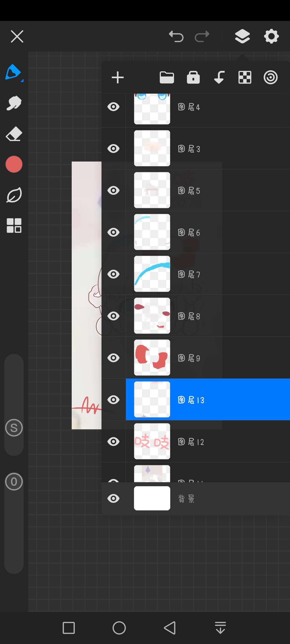
Task: Open the settings gear menu
Action: [x=271, y=36]
